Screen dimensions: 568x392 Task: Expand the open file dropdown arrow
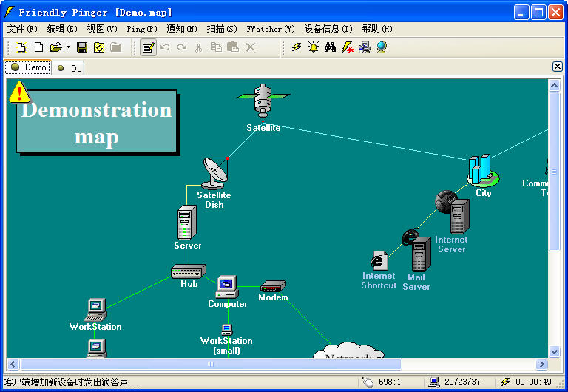[x=68, y=47]
